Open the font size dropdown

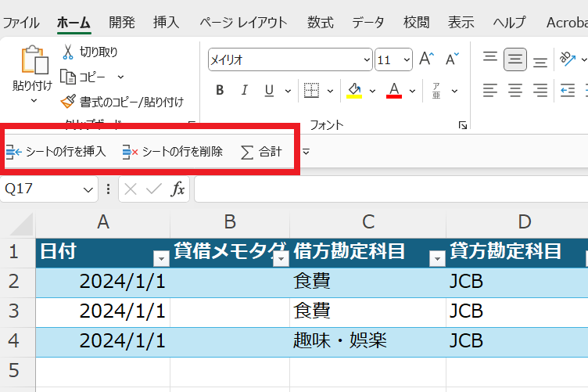click(x=407, y=59)
